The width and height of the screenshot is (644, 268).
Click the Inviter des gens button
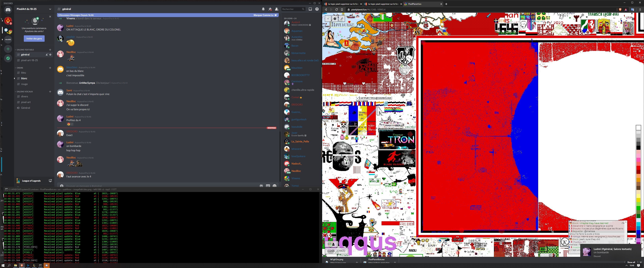pyautogui.click(x=34, y=39)
